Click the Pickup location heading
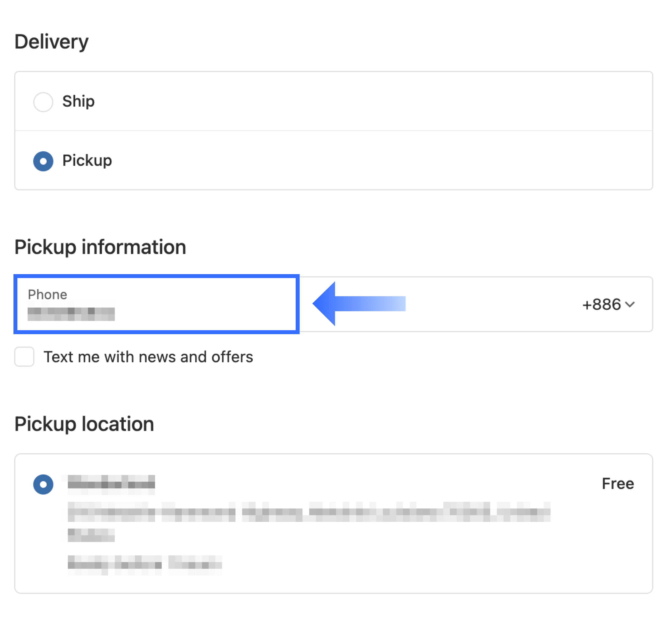The image size is (672, 618). (84, 424)
